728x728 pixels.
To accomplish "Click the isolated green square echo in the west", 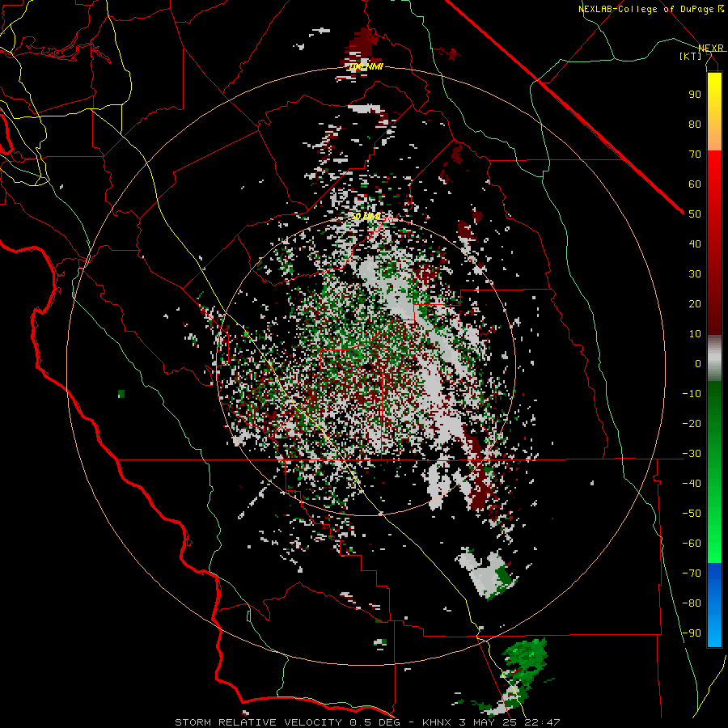I will pyautogui.click(x=121, y=394).
